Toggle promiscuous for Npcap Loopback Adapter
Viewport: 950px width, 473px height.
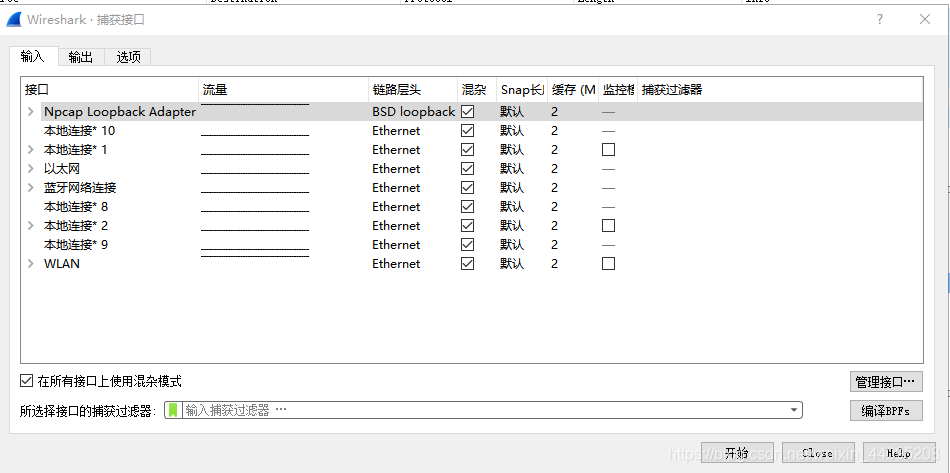[468, 111]
